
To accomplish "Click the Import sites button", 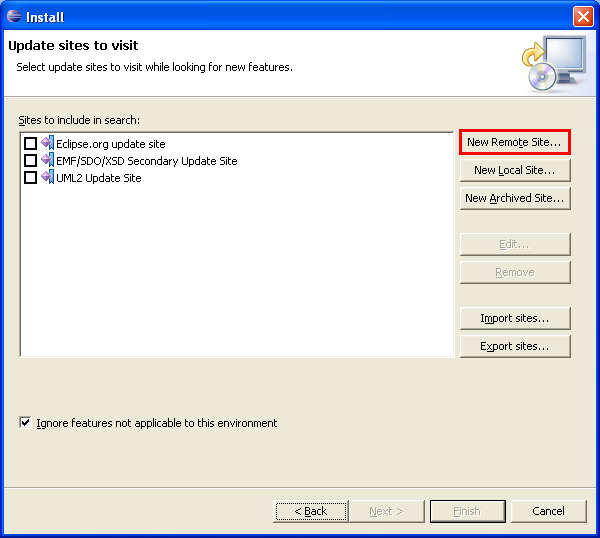I will (x=514, y=319).
